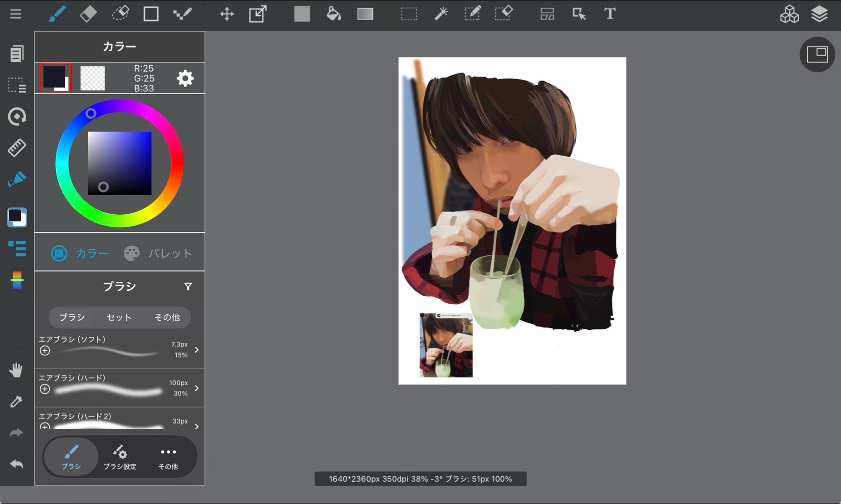841x504 pixels.
Task: Select the dotted Eraser (clear layer) tool
Action: (x=120, y=14)
